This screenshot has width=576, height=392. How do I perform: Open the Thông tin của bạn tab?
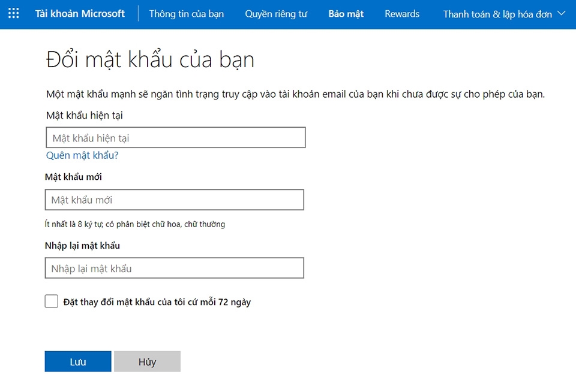point(186,14)
